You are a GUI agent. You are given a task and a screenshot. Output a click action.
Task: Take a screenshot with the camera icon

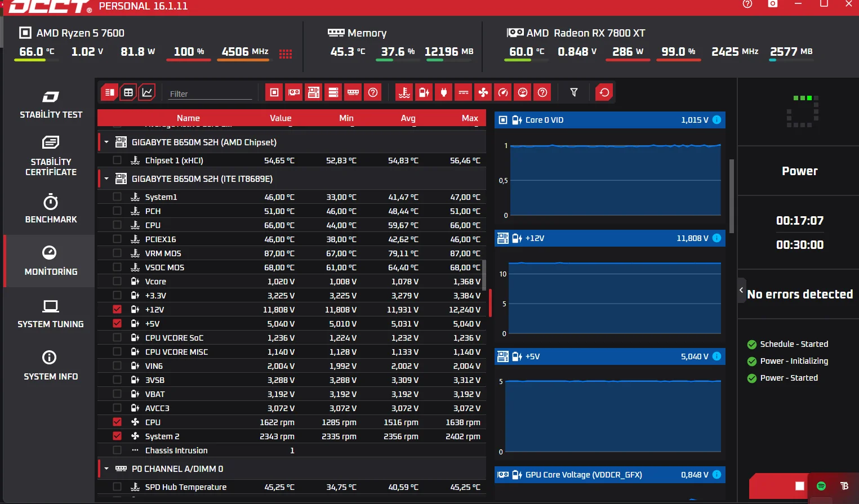(x=773, y=3)
